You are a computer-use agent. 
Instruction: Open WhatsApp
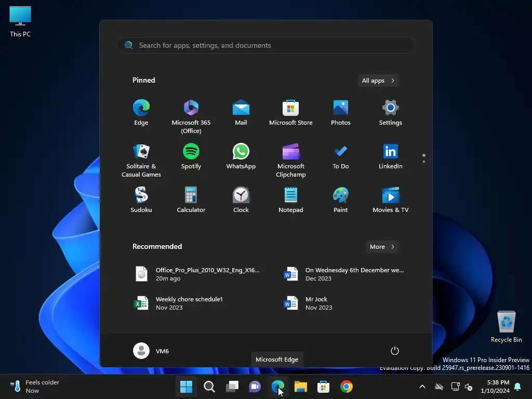click(x=241, y=157)
